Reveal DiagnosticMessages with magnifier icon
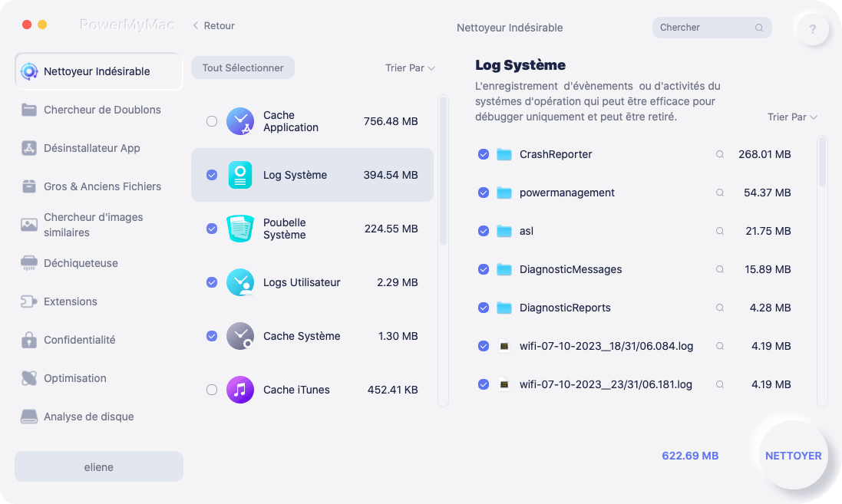 pyautogui.click(x=719, y=269)
